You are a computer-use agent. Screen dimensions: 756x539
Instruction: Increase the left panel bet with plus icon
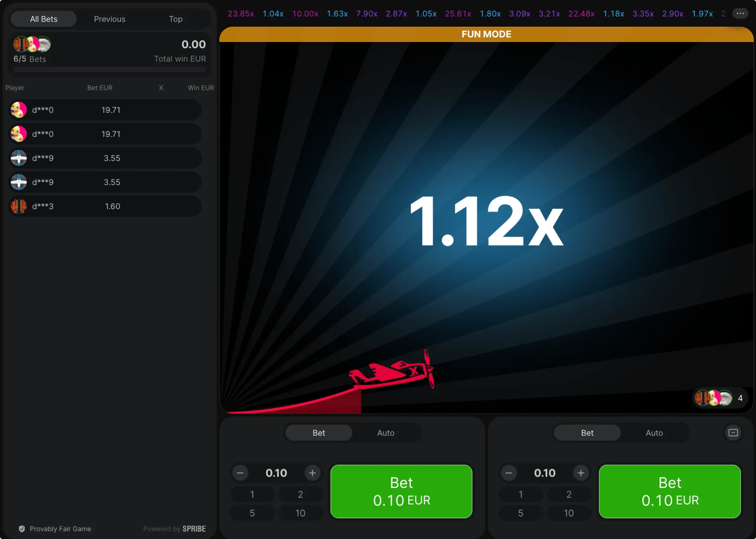312,473
